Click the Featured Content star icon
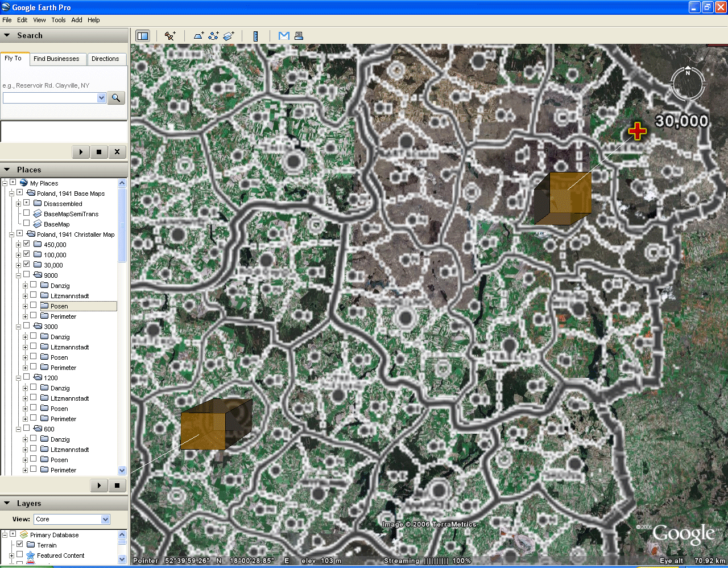Screen dimensions: 728x568 (31, 555)
